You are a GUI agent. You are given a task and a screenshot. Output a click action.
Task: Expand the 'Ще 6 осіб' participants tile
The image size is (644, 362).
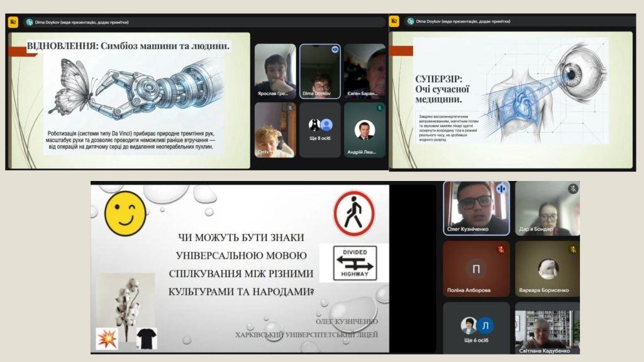[476, 328]
